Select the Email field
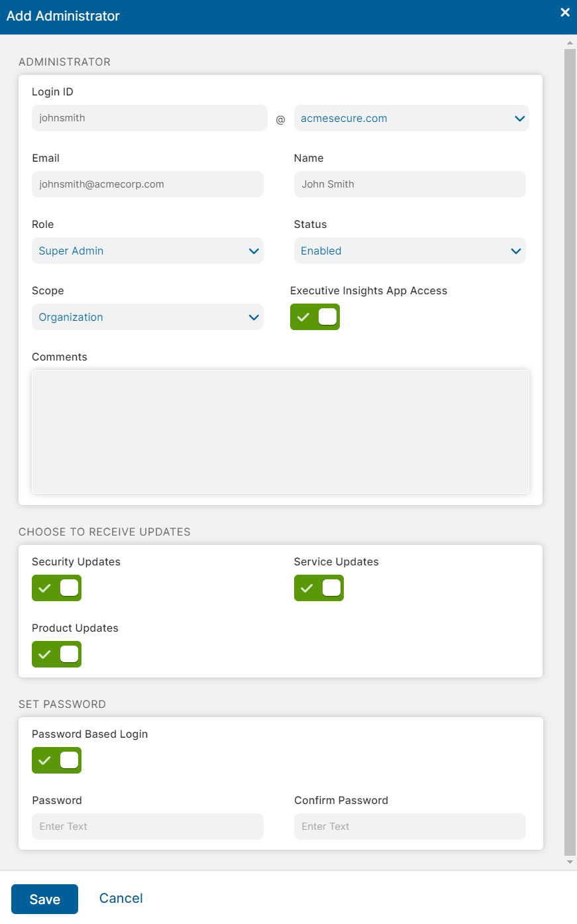This screenshot has width=577, height=924. point(147,184)
